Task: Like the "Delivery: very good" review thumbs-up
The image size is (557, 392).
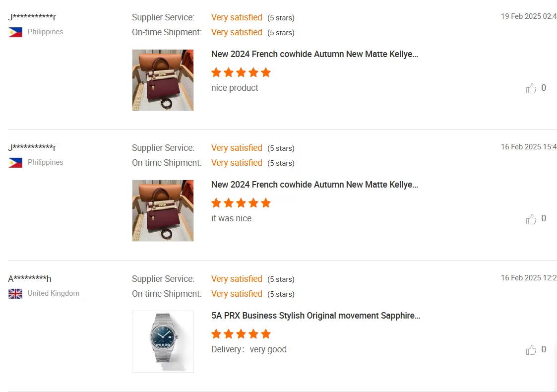Action: point(531,350)
